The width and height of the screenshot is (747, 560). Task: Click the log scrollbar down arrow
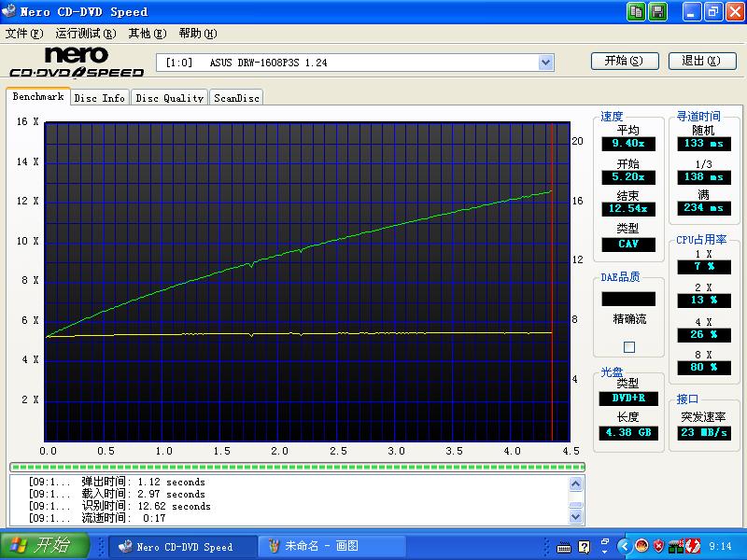pos(576,517)
